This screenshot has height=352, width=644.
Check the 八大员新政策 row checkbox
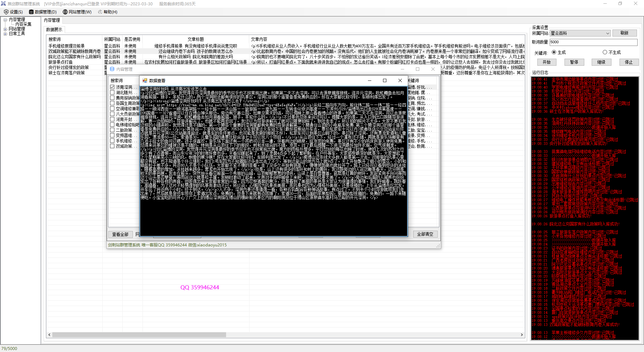[x=112, y=114]
